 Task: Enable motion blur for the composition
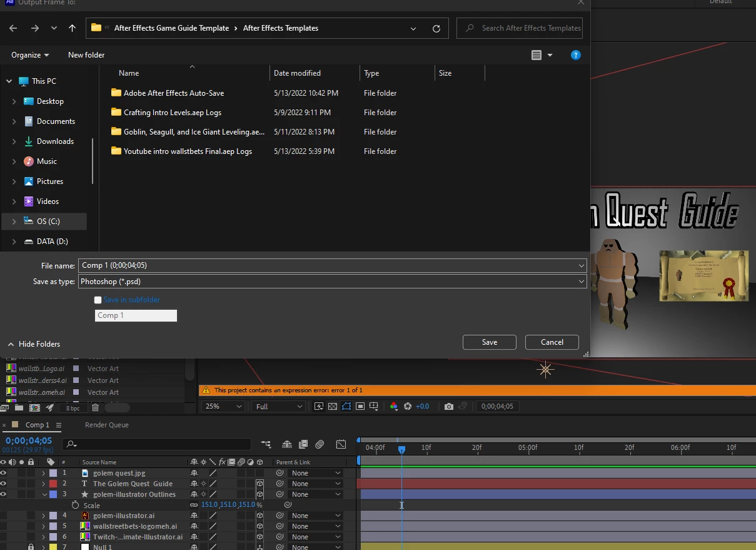(320, 444)
